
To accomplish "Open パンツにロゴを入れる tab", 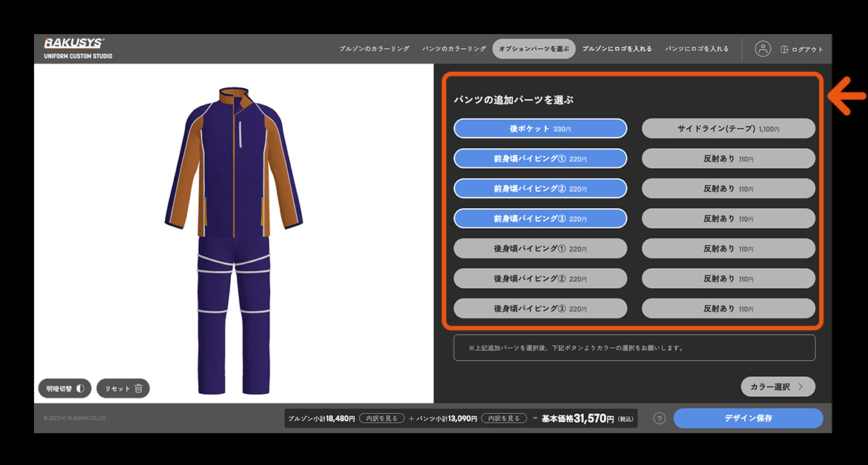I will 696,49.
